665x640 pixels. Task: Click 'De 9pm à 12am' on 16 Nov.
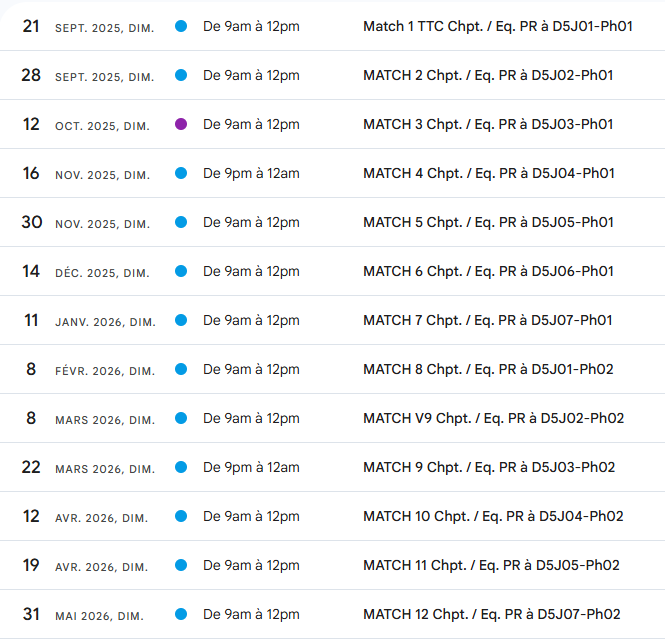(251, 173)
